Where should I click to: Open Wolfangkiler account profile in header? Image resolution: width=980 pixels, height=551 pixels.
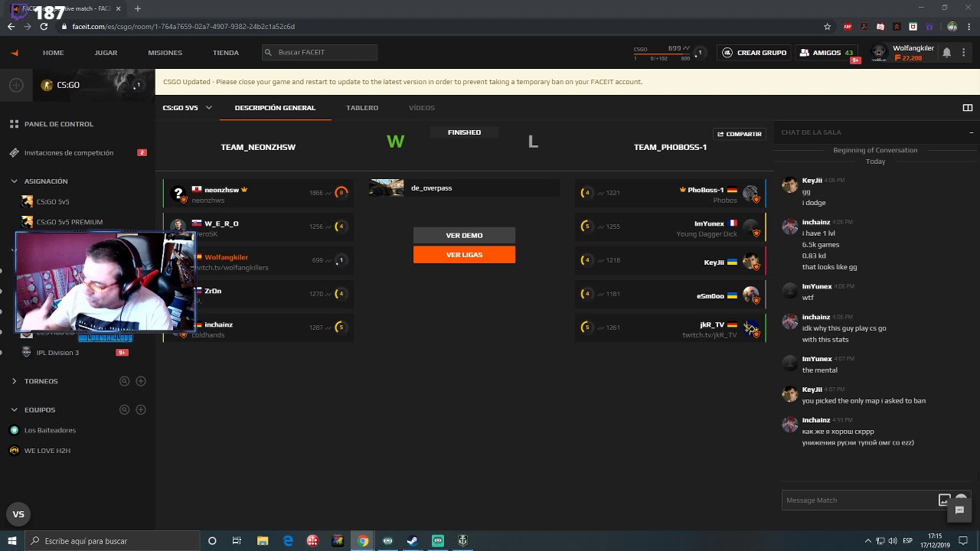[x=903, y=53]
